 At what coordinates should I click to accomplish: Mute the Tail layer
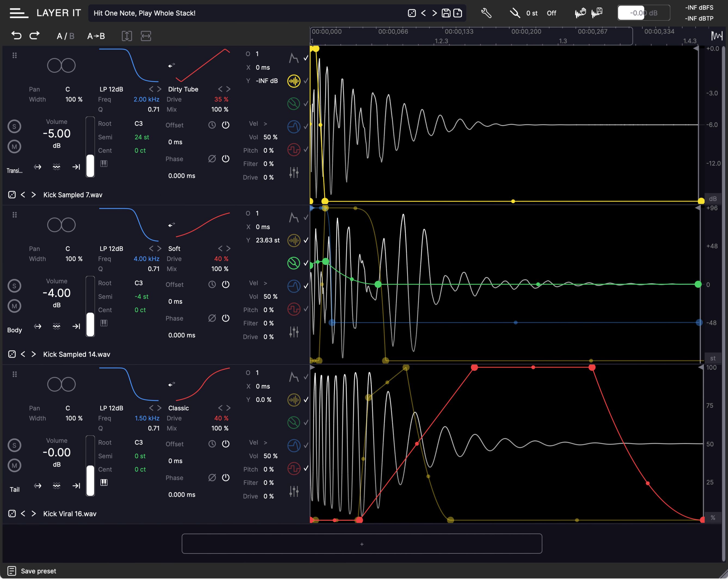pyautogui.click(x=14, y=465)
